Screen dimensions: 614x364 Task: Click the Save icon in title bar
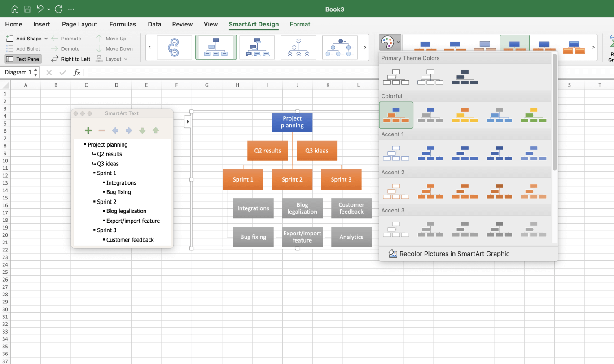(27, 9)
